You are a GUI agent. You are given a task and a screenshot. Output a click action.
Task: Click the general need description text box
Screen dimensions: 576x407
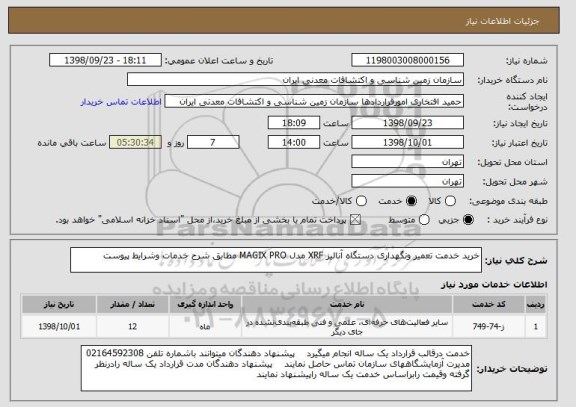(x=276, y=260)
